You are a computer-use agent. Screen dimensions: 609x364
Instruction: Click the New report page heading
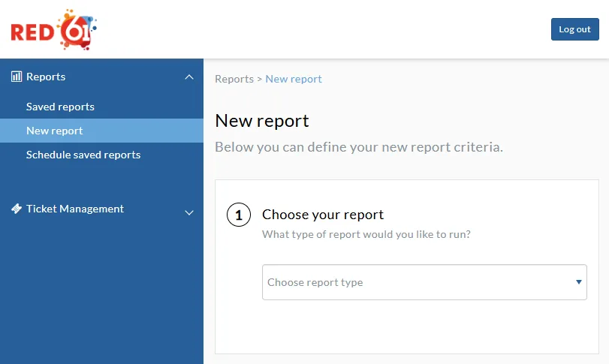pos(262,121)
